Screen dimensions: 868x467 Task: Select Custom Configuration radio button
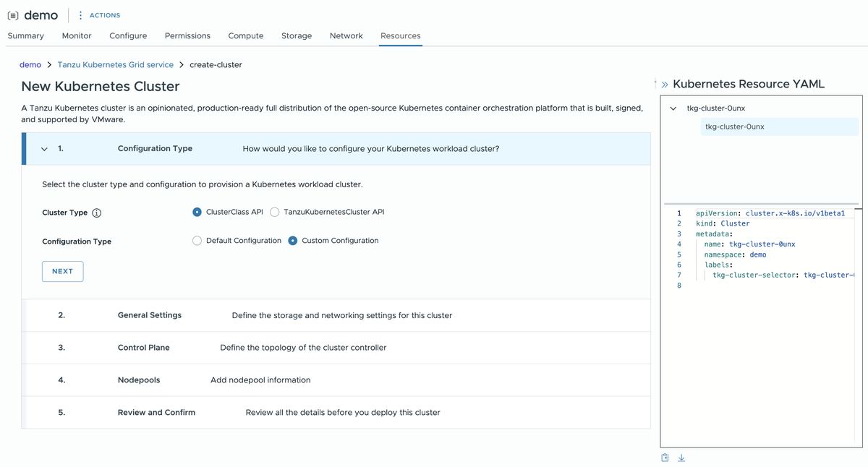tap(292, 240)
